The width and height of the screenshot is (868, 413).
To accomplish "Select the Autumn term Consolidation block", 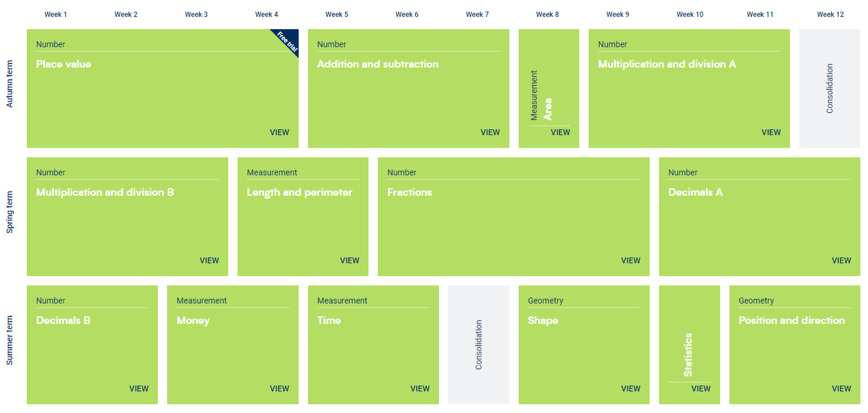I will click(x=829, y=88).
